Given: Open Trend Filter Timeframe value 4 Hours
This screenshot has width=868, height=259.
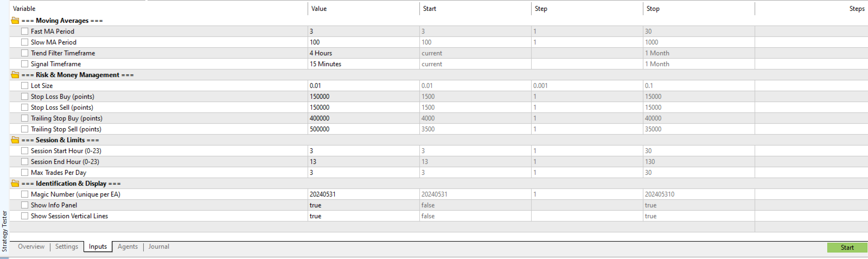Looking at the screenshot, I should 363,53.
